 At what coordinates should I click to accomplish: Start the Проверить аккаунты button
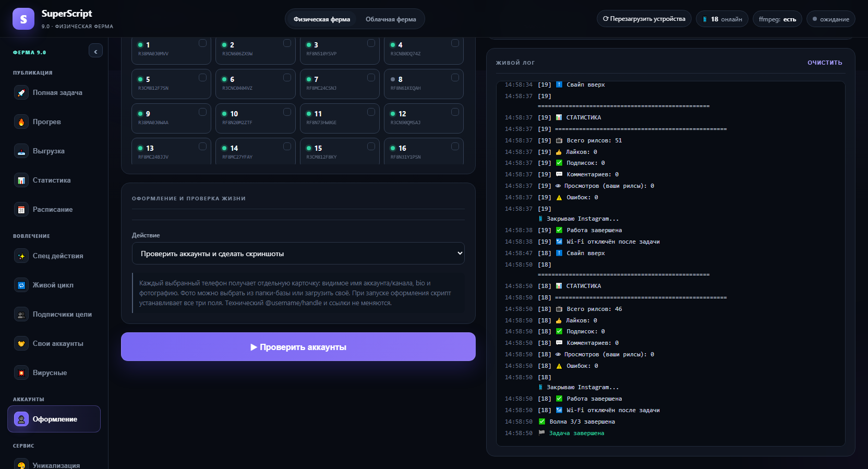(x=298, y=347)
